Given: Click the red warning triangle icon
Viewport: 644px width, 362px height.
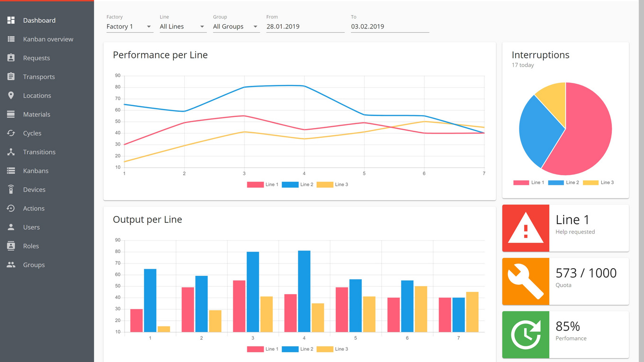Looking at the screenshot, I should 525,228.
